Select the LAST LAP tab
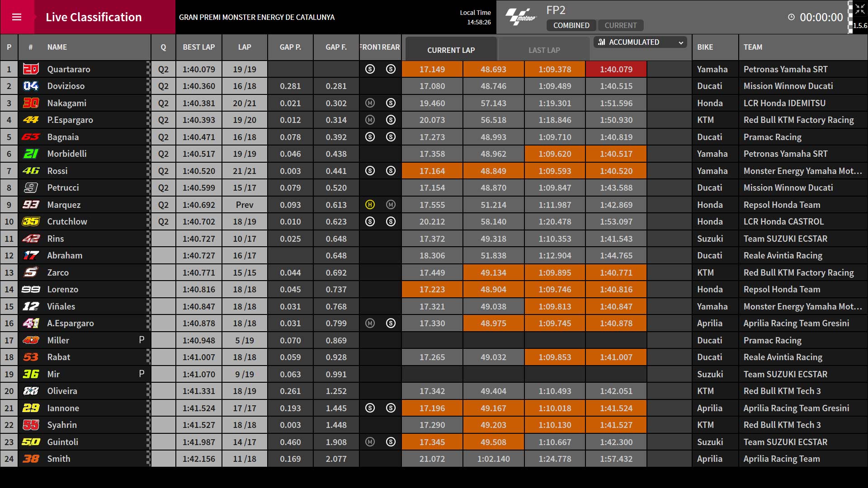The image size is (868, 488). [x=544, y=50]
